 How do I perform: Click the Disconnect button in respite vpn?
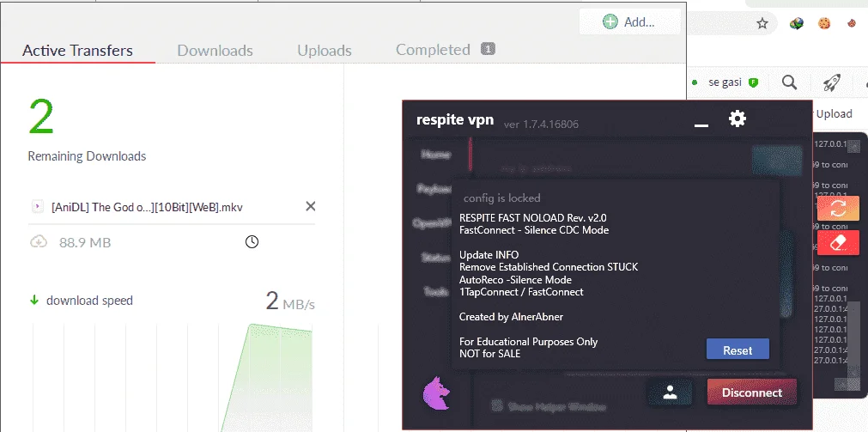click(752, 392)
